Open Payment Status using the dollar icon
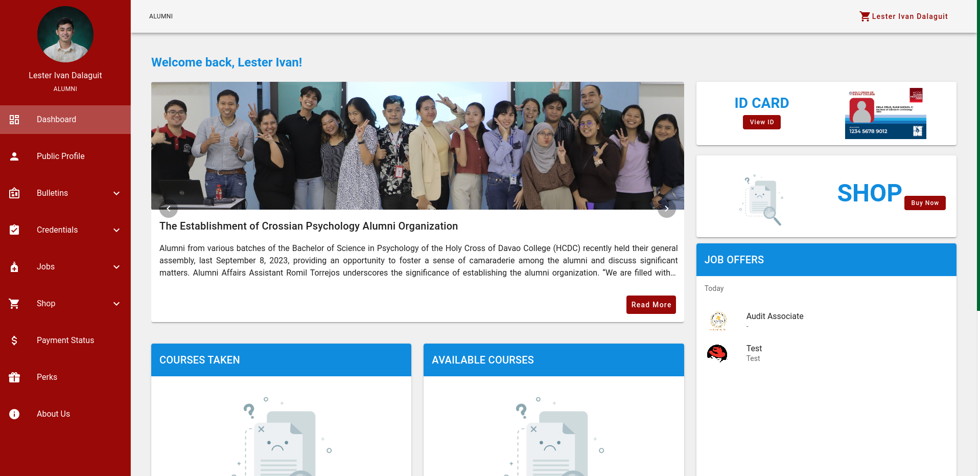This screenshot has width=980, height=476. 14,341
